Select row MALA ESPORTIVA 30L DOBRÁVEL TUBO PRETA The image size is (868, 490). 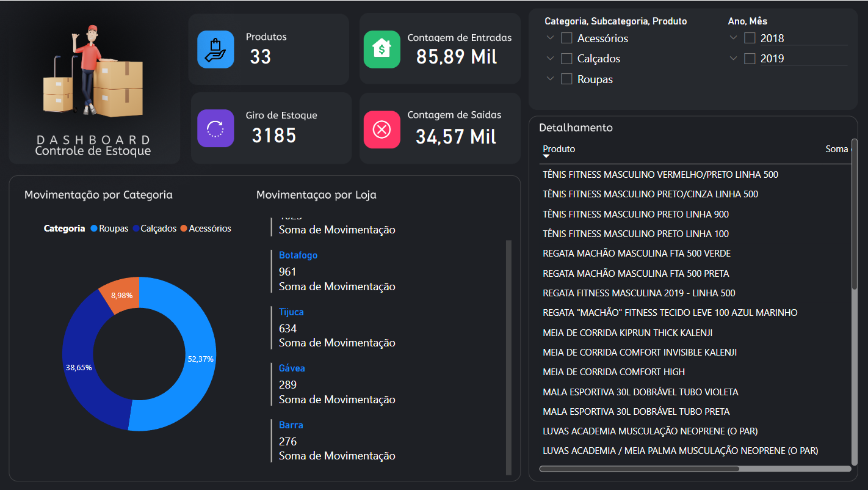696,411
